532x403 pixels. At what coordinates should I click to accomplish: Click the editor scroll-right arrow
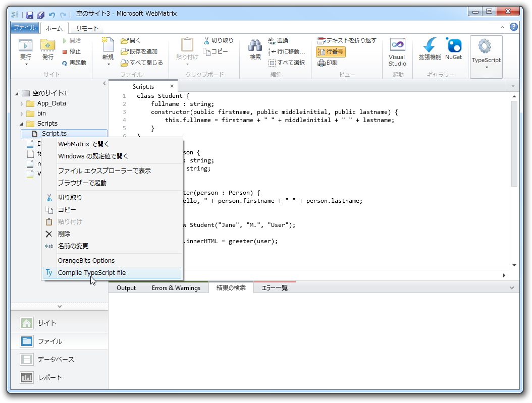[x=504, y=275]
